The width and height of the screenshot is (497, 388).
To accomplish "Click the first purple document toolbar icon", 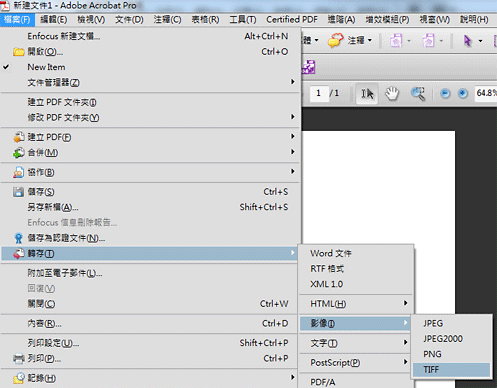I will 396,41.
